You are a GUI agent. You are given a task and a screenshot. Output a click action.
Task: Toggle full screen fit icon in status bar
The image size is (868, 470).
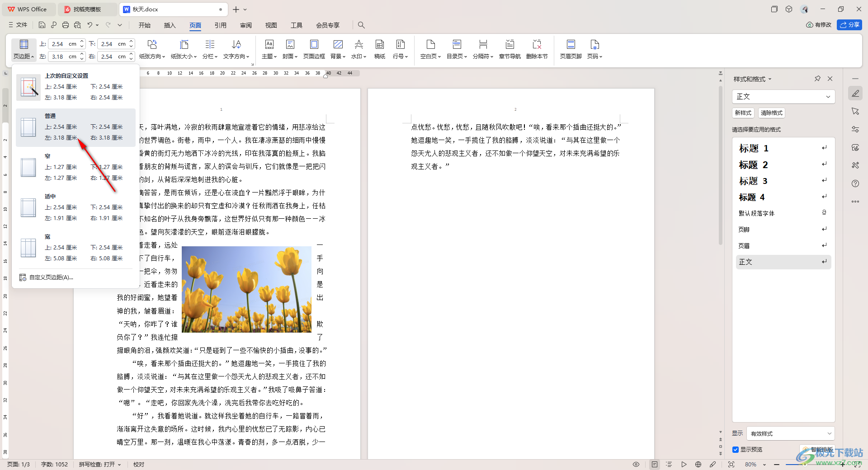pyautogui.click(x=731, y=464)
